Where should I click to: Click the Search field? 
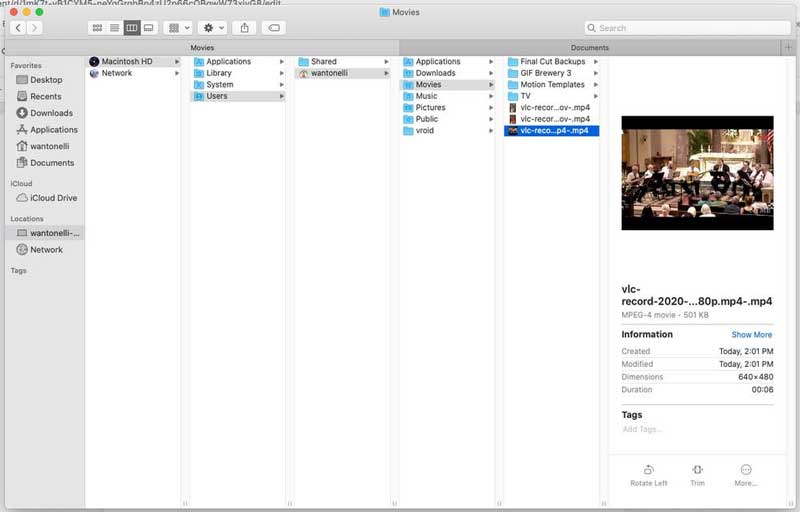pyautogui.click(x=687, y=28)
